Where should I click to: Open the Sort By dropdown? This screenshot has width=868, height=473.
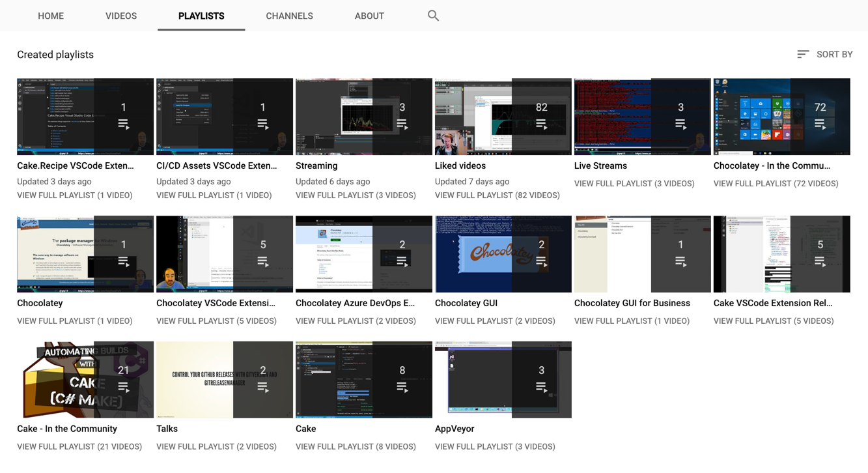(824, 55)
